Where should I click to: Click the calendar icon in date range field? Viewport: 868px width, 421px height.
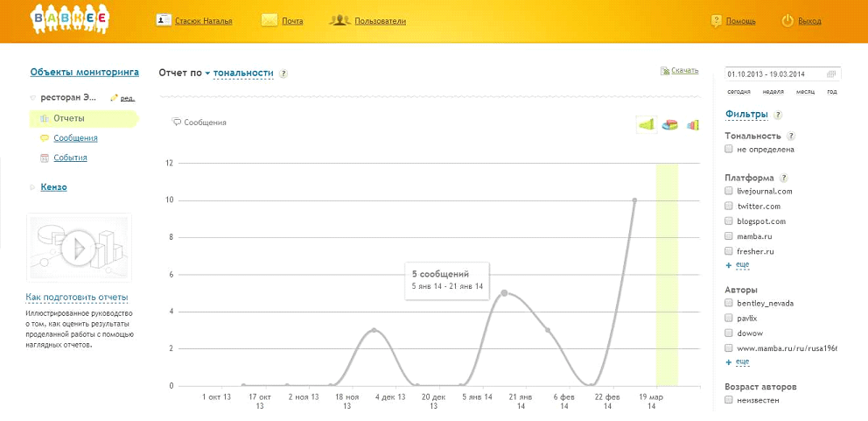[x=832, y=74]
